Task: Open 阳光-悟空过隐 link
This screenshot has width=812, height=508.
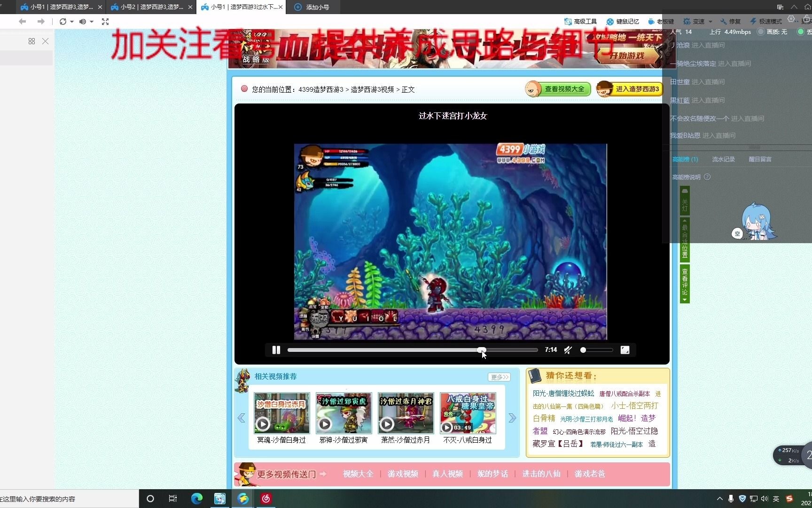Action: 634,431
